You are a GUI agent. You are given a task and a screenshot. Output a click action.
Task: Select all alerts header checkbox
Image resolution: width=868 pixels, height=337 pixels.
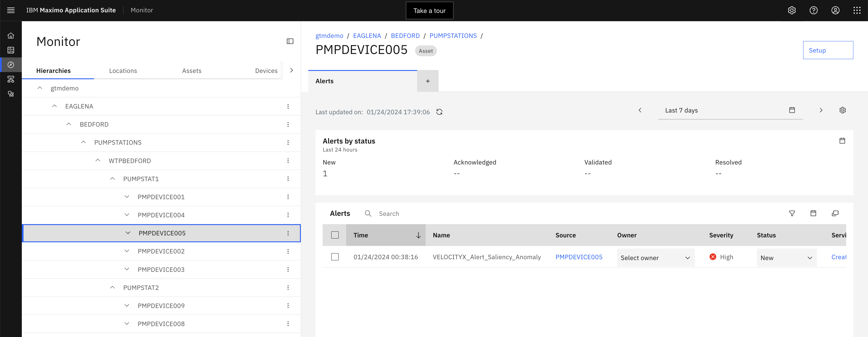point(335,235)
